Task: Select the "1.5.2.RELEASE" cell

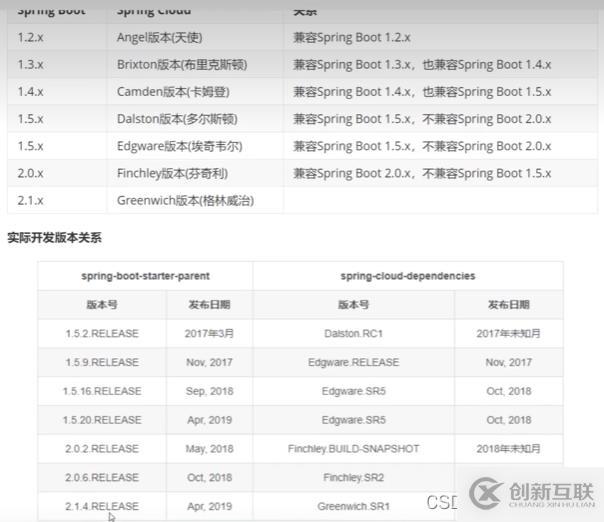Action: pos(102,333)
